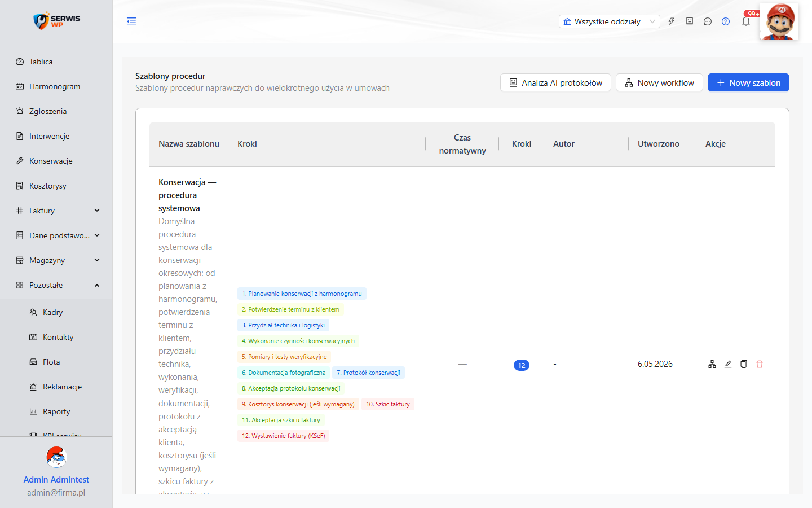Click the Smurf avatar in sidebar footer
This screenshot has height=508, width=812.
tap(56, 457)
